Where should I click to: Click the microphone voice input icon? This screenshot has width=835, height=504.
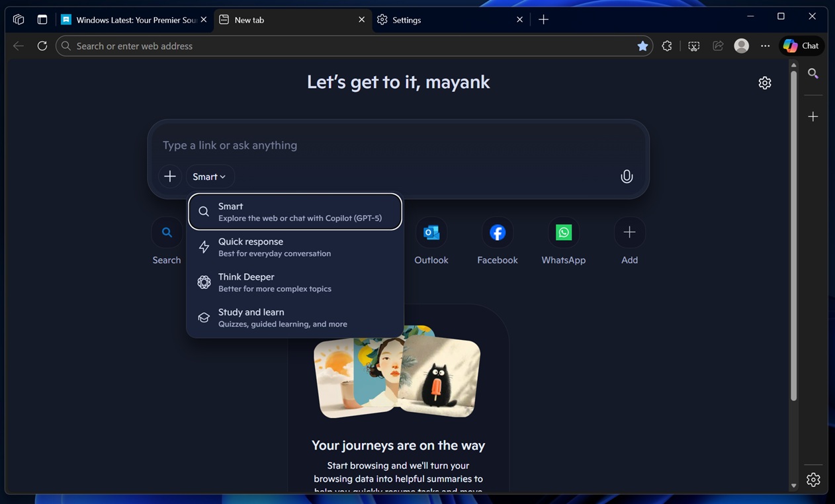click(x=627, y=177)
